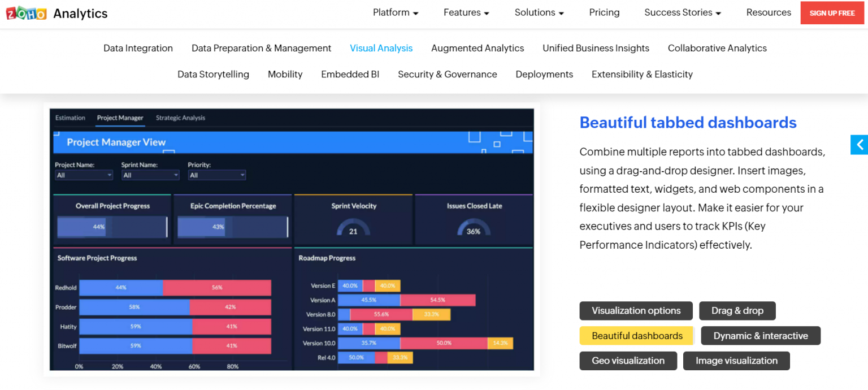
Task: Click the Zoho Analytics logo
Action: click(56, 13)
